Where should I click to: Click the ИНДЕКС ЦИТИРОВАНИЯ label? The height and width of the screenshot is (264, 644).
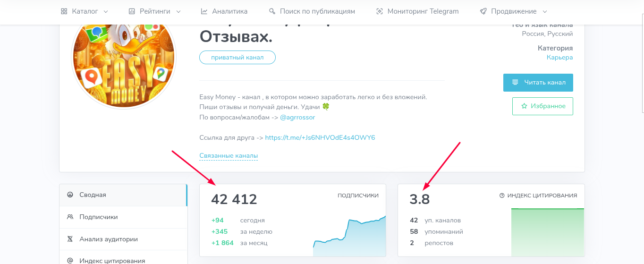tap(542, 196)
